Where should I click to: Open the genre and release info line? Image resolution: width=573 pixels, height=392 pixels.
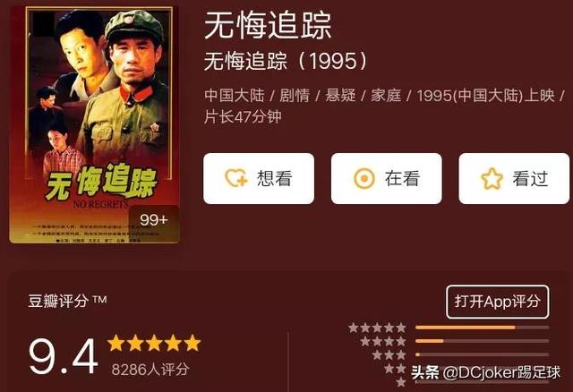tap(384, 106)
